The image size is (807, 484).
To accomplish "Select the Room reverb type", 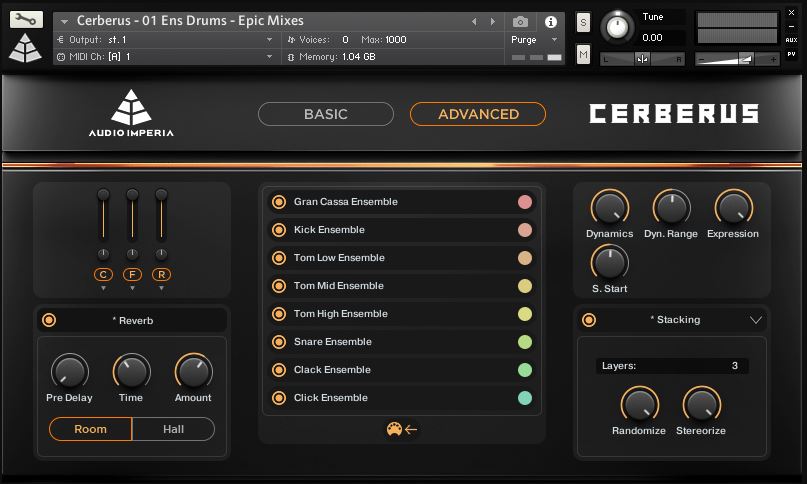I will tap(91, 429).
